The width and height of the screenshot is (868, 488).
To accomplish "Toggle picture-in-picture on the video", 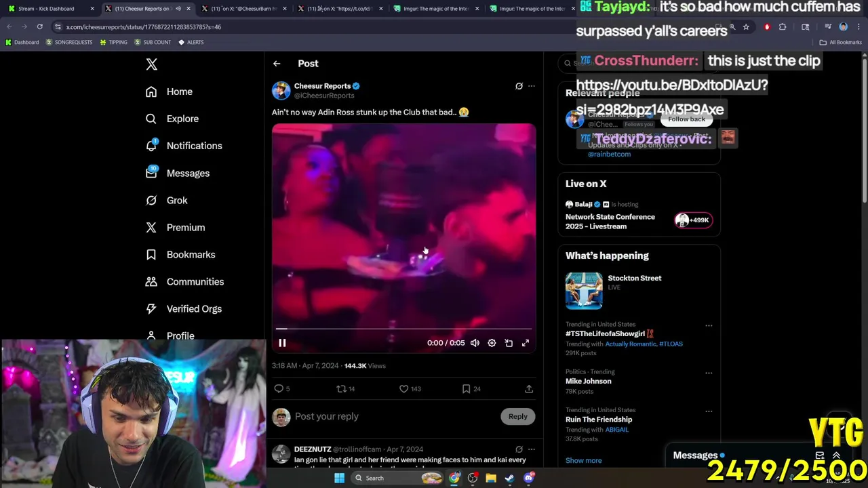I will (x=509, y=343).
